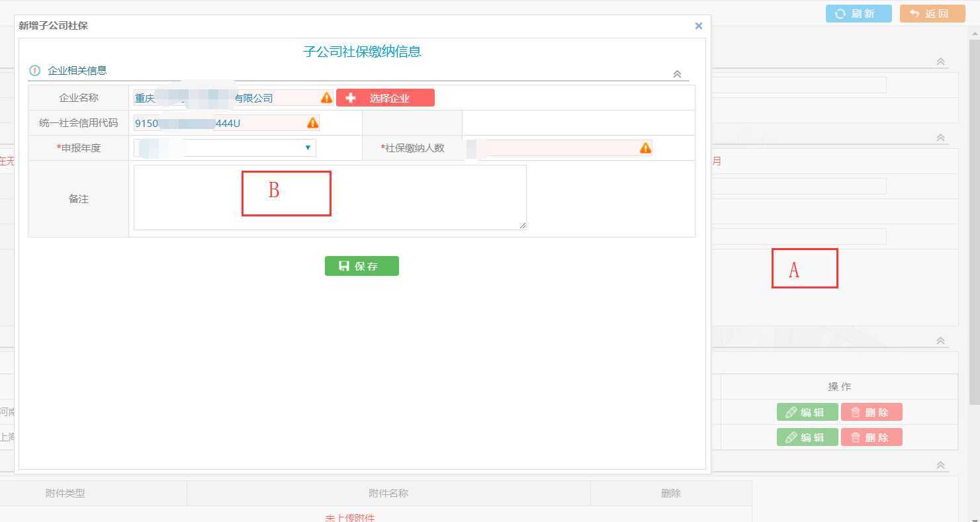The width and height of the screenshot is (980, 522).
Task: Click the second row 删除 button
Action: [x=871, y=437]
